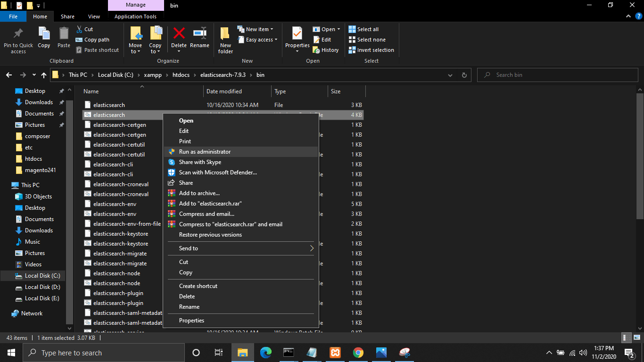Image resolution: width=644 pixels, height=362 pixels.
Task: Click the Search bin field
Action: [558, 75]
